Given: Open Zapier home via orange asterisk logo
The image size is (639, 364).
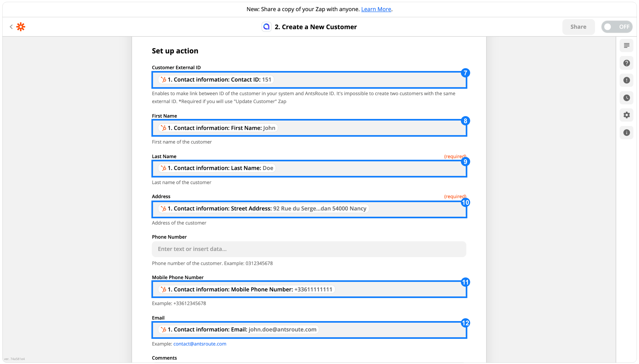Looking at the screenshot, I should (x=21, y=27).
